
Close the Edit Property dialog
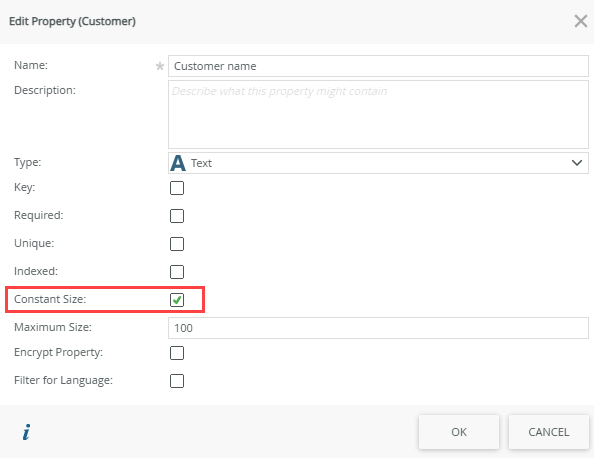[x=580, y=21]
